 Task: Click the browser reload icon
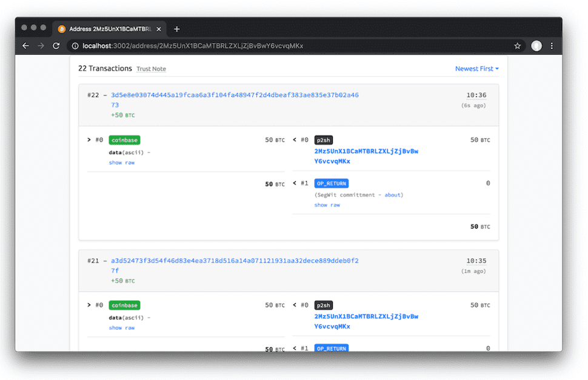[x=56, y=45]
